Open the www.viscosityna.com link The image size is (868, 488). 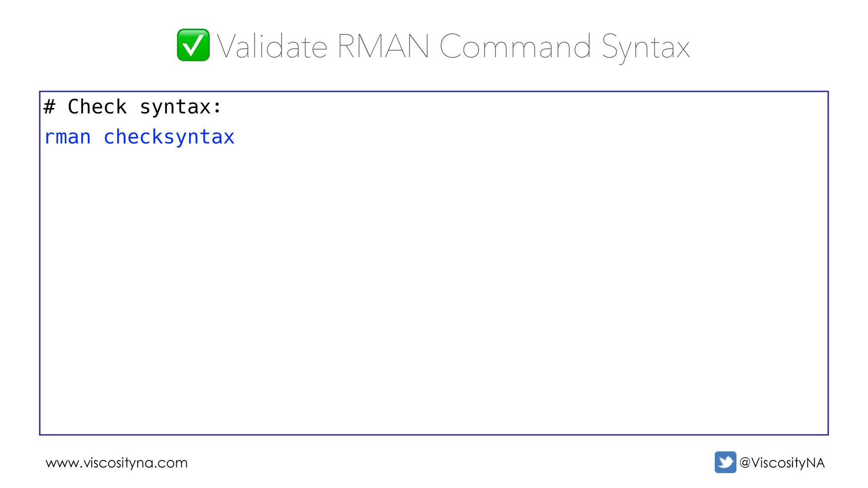[116, 463]
